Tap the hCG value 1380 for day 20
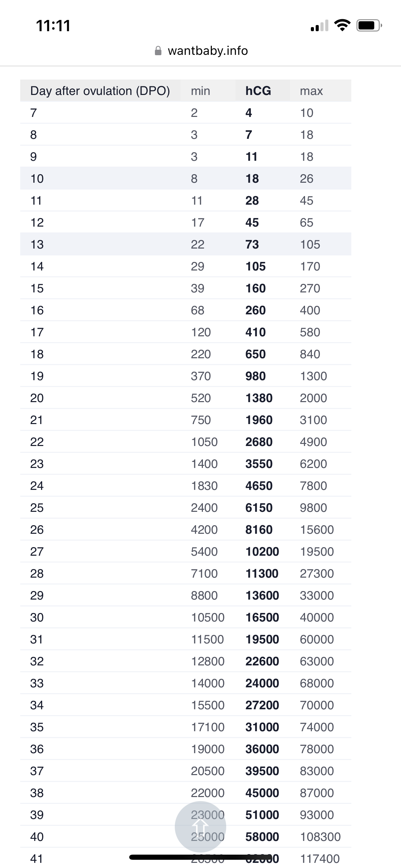 (x=259, y=398)
